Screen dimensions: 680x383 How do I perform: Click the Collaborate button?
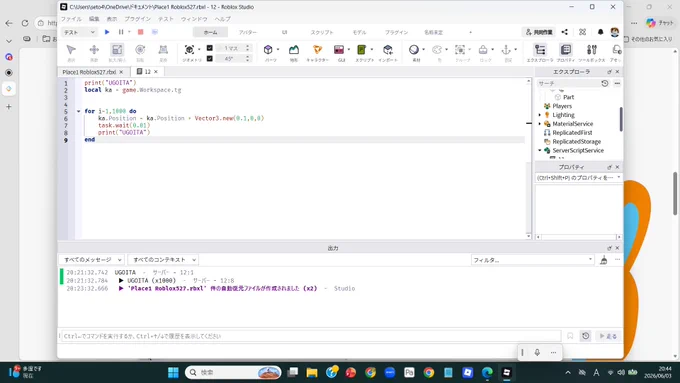tap(539, 32)
